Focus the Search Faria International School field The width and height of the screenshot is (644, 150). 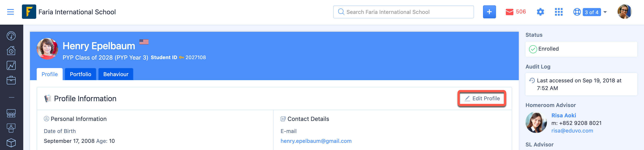point(403,12)
